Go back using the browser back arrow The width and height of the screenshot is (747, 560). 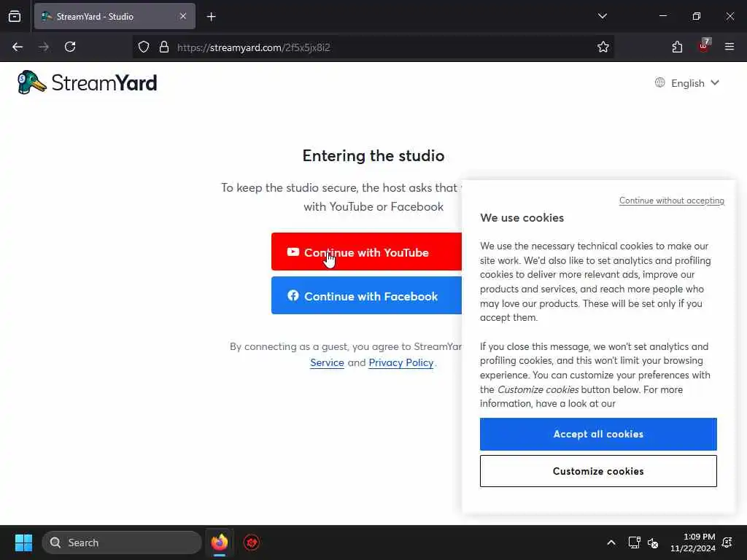(x=18, y=47)
